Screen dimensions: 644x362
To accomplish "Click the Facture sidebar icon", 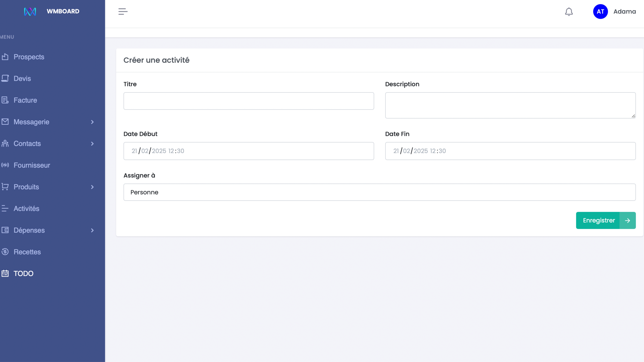I will point(5,100).
